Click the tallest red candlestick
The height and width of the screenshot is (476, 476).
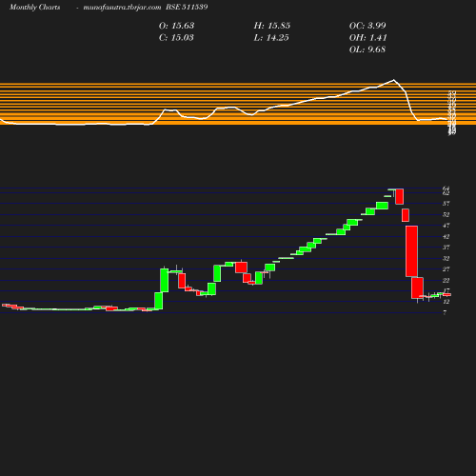pos(411,251)
